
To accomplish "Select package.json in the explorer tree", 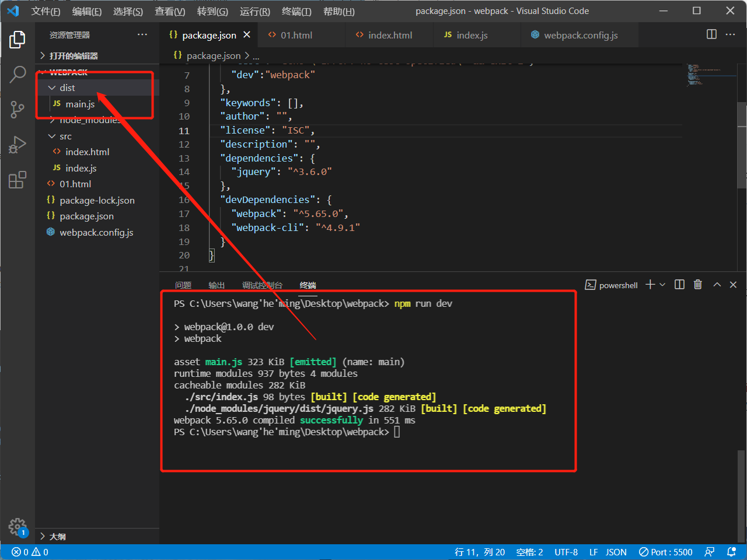I will (x=97, y=216).
